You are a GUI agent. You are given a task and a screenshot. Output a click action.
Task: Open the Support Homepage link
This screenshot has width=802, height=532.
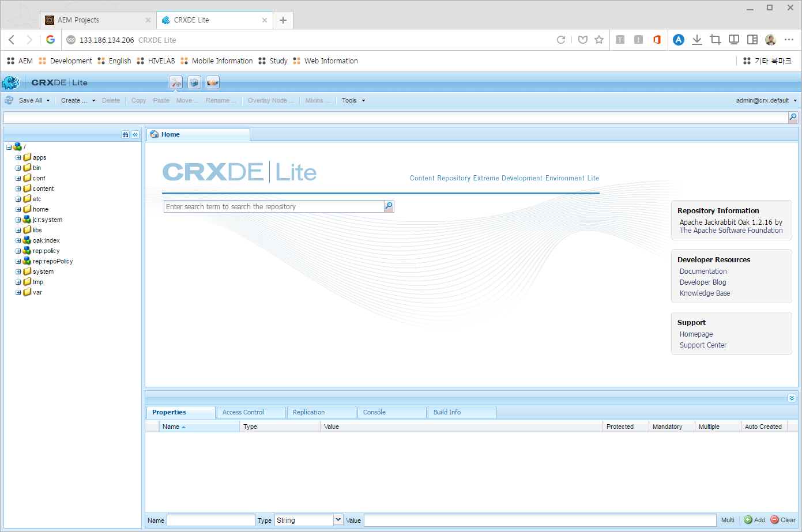tap(696, 334)
